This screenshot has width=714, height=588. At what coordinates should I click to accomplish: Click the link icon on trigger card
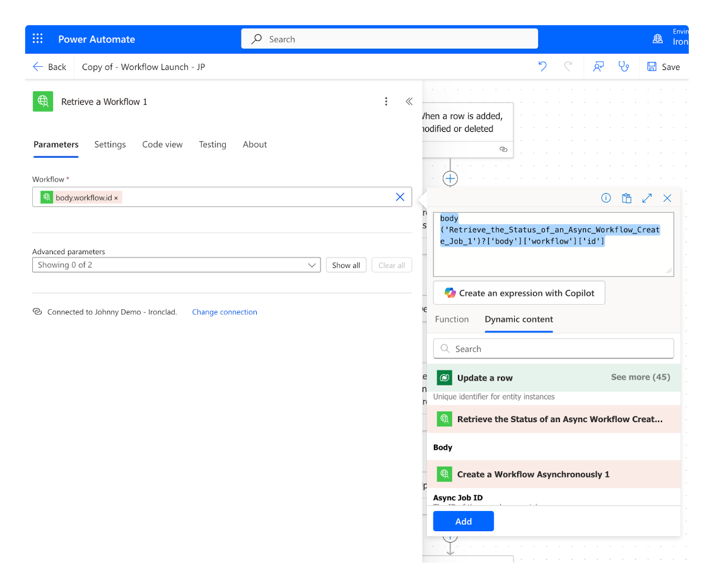pyautogui.click(x=503, y=150)
